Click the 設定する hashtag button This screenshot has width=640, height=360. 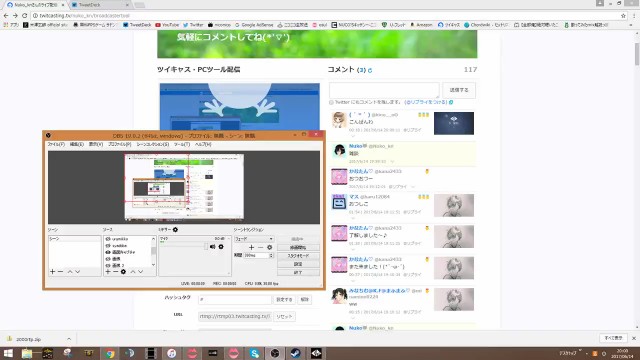pos(284,300)
